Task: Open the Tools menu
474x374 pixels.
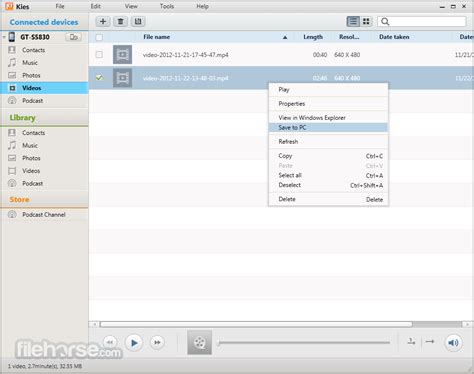Action: 167,6
